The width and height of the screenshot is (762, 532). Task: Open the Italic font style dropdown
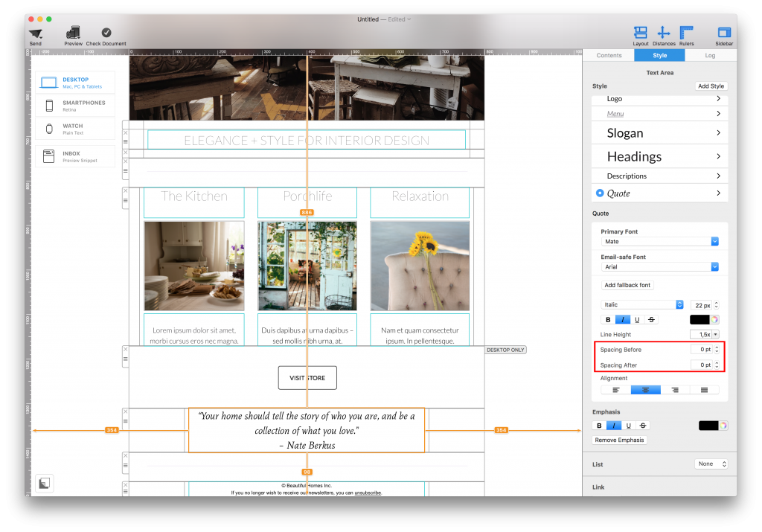tap(642, 304)
